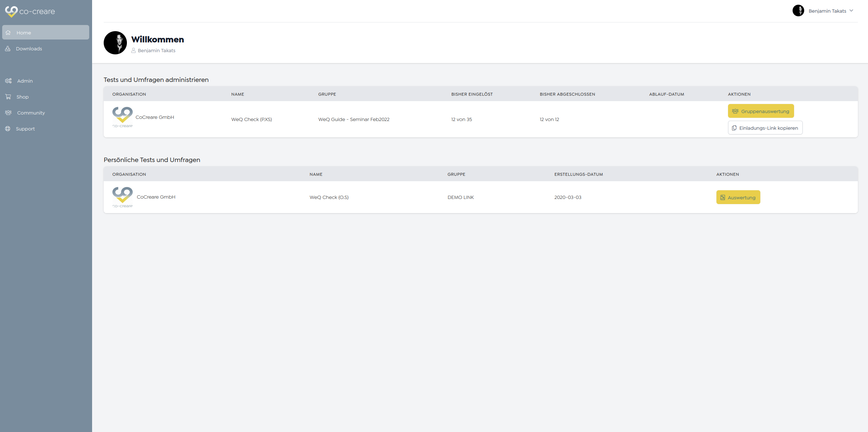Click the Downloads tray icon

[8, 49]
